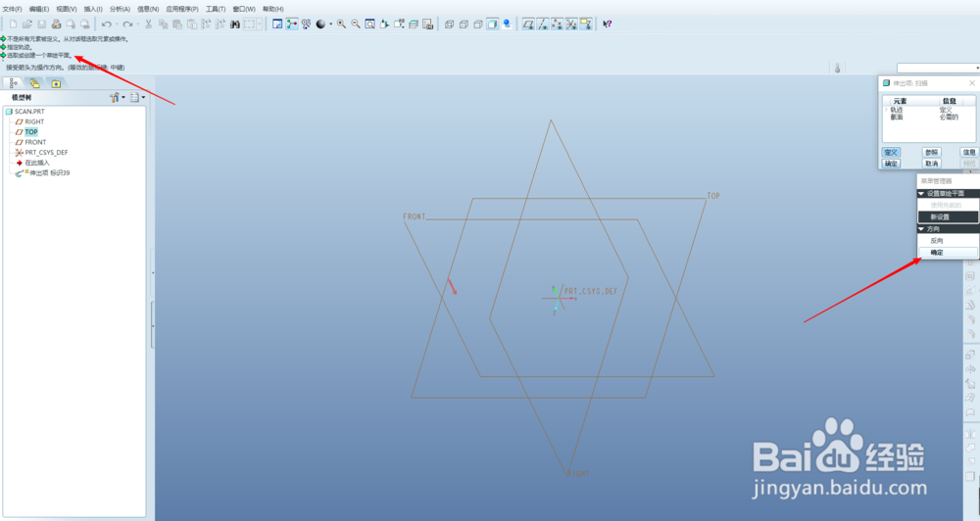Image resolution: width=980 pixels, height=521 pixels.
Task: Switch to the model tree tab
Action: point(13,83)
